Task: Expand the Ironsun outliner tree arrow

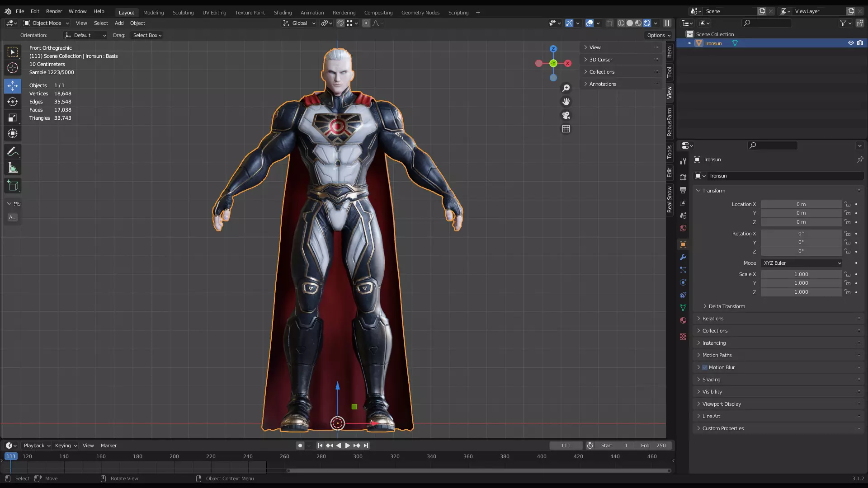Action: pyautogui.click(x=690, y=43)
